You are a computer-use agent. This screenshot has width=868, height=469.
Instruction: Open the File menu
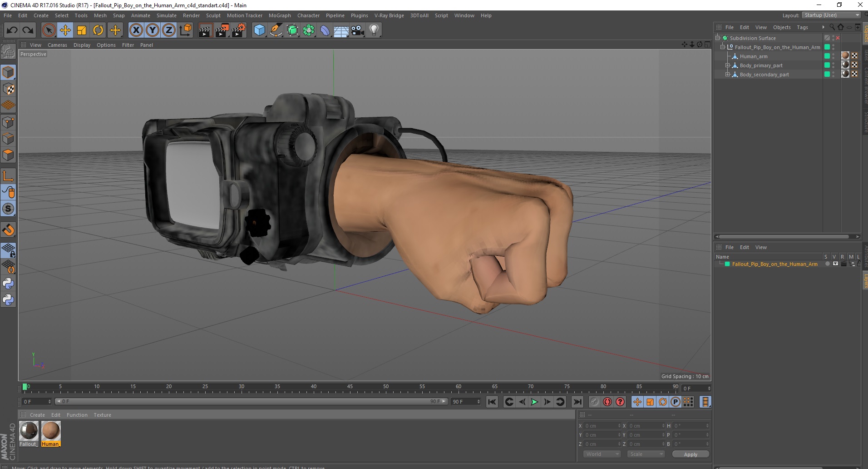[8, 15]
